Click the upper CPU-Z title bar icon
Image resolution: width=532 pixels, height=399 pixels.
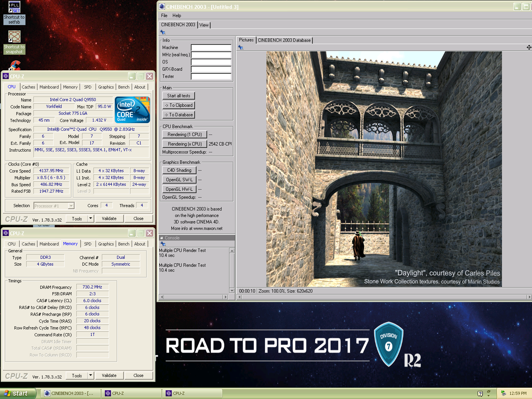pyautogui.click(x=6, y=76)
